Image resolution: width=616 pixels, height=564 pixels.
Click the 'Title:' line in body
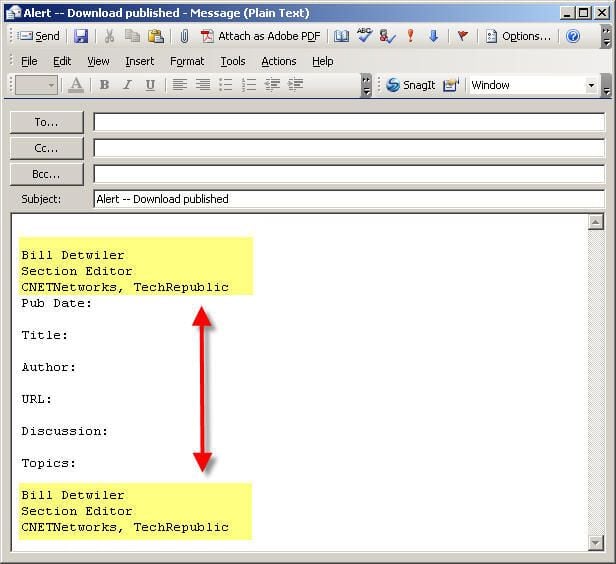coord(44,335)
